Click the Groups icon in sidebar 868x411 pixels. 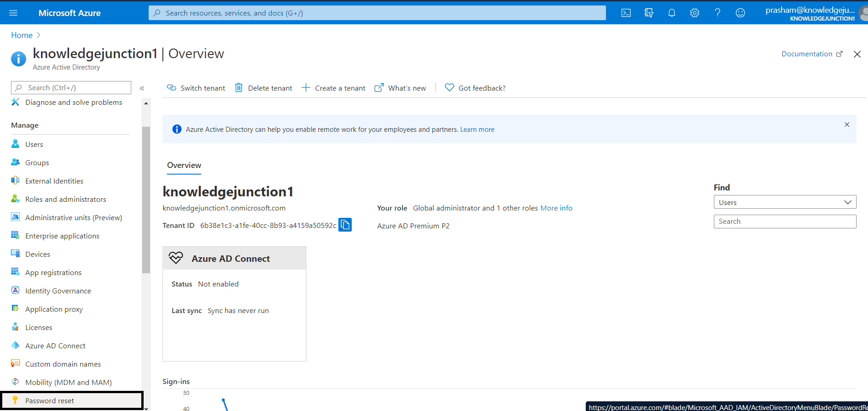coord(16,162)
